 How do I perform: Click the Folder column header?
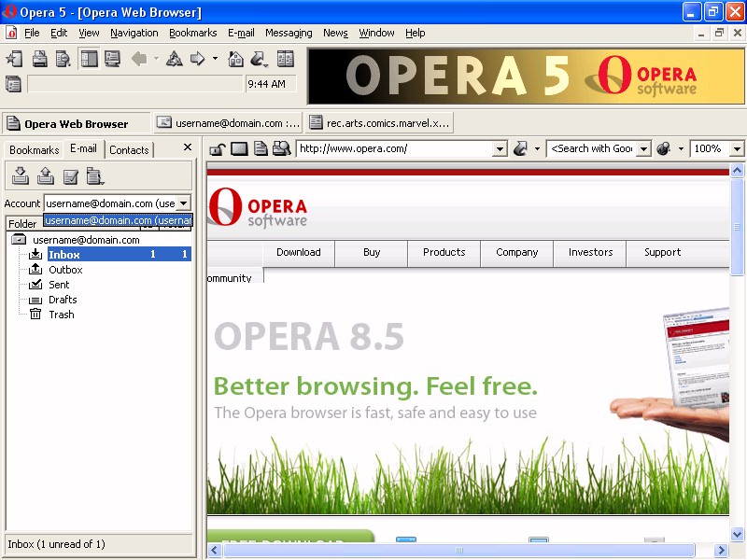click(22, 223)
